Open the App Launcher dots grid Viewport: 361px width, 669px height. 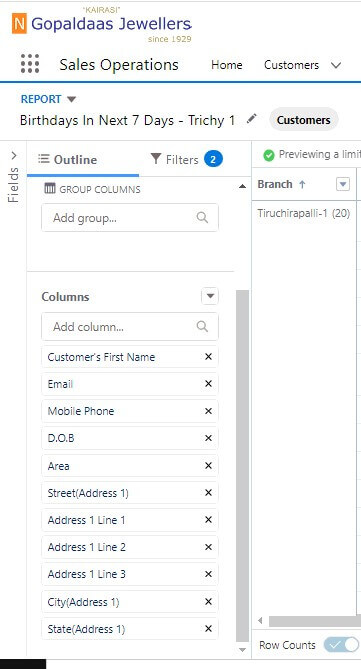[x=30, y=64]
